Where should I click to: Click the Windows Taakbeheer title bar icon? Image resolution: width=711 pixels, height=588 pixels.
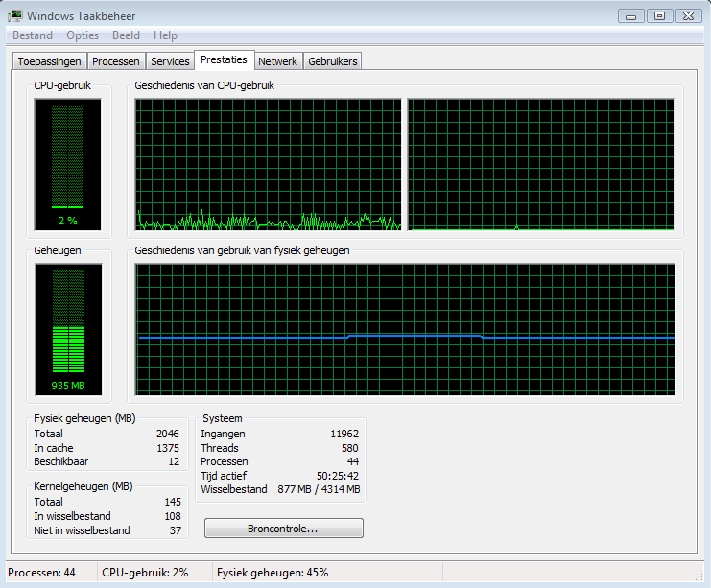pyautogui.click(x=14, y=16)
